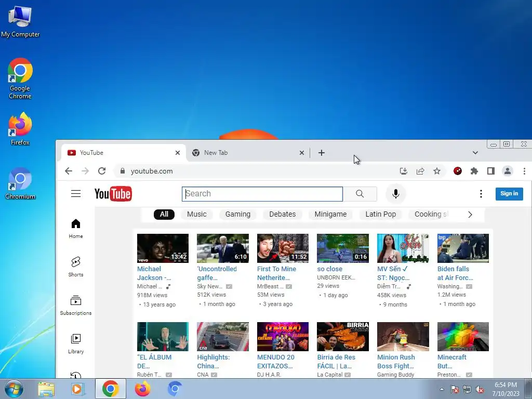Open the tab search dropdown arrow
The width and height of the screenshot is (532, 399).
point(475,153)
